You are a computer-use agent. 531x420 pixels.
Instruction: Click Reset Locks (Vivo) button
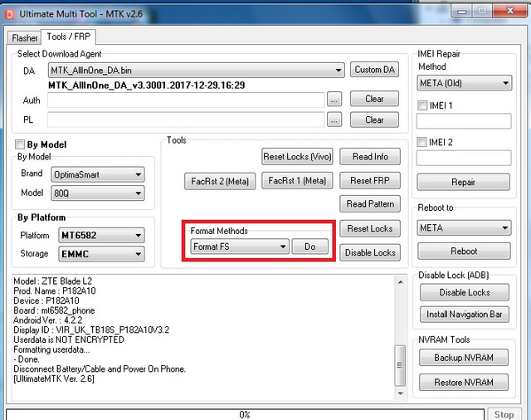click(x=297, y=157)
